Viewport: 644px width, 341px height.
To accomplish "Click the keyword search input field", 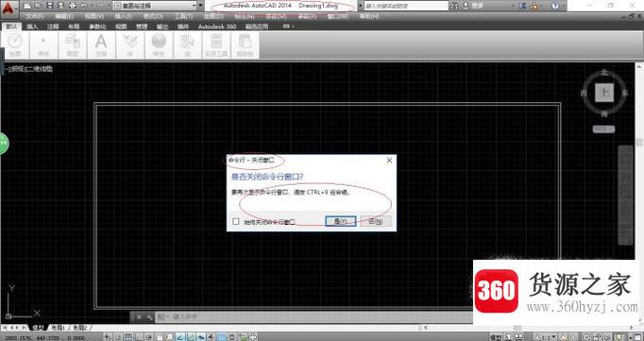I will pos(406,6).
